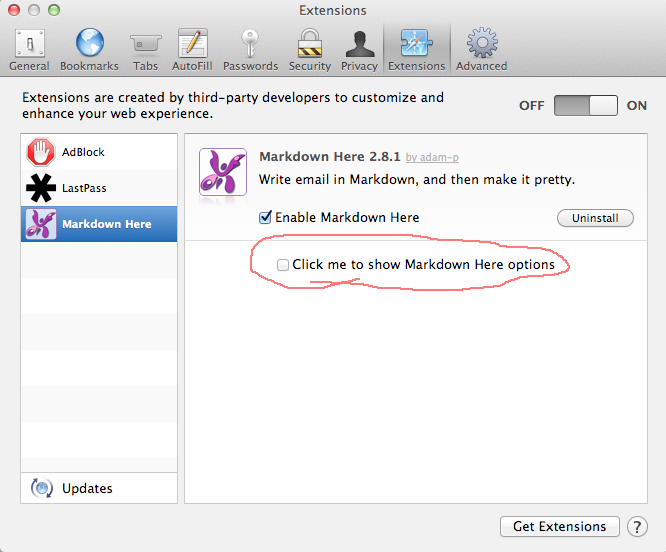Click the OFF label beside the switch
This screenshot has height=552, width=666.
[531, 106]
